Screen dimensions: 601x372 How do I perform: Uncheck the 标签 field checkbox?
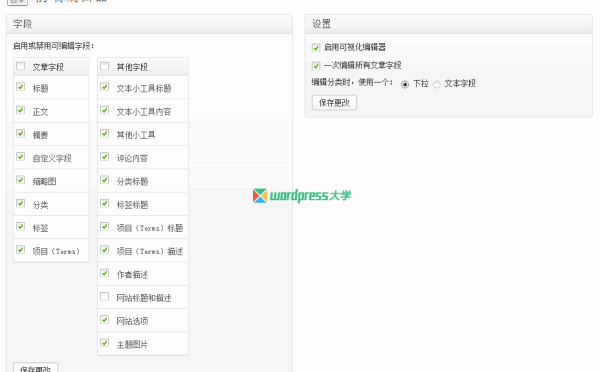pos(21,227)
